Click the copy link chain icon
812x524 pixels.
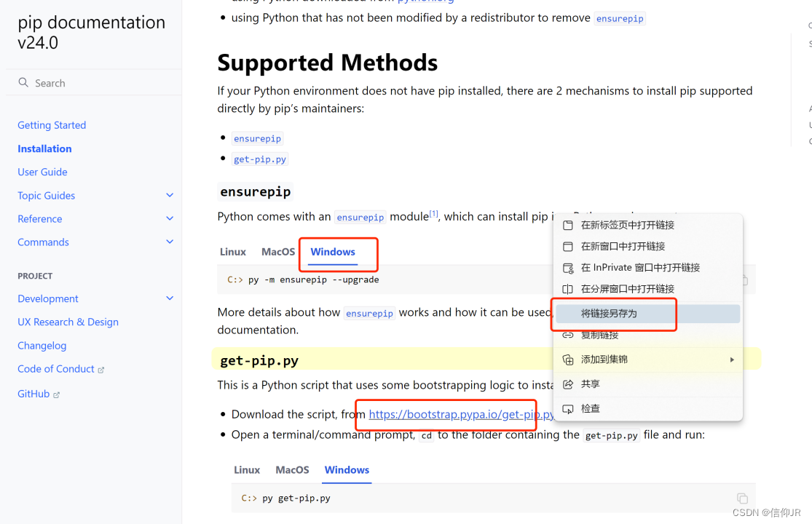568,336
